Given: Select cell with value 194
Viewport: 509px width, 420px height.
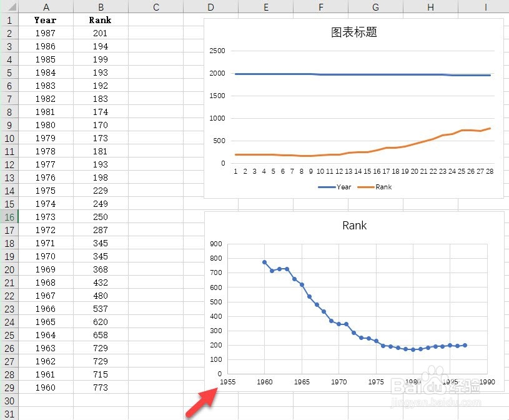Looking at the screenshot, I should (x=101, y=46).
